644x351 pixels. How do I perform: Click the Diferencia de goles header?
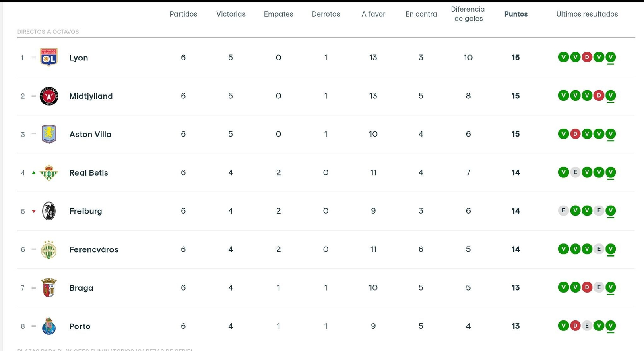point(468,14)
